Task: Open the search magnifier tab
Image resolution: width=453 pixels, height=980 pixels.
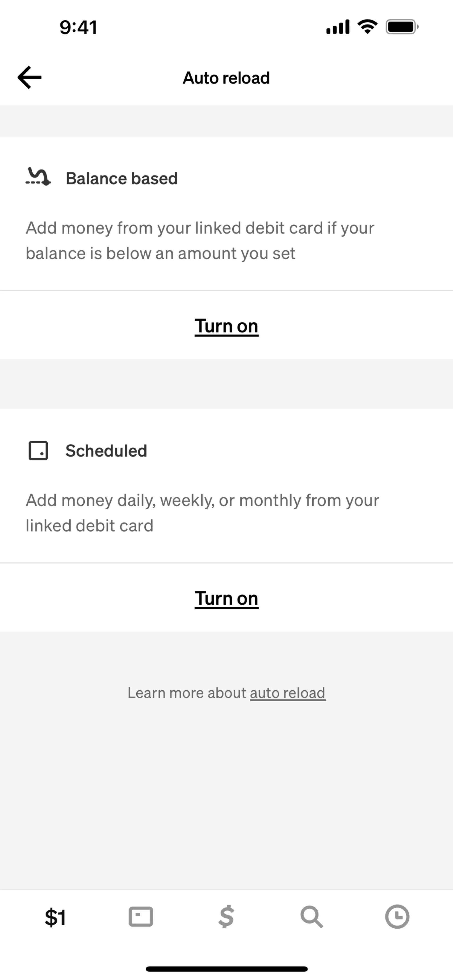Action: pyautogui.click(x=312, y=917)
